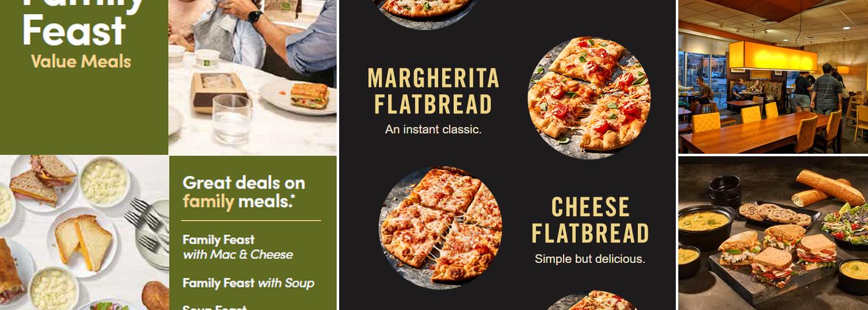Click the An instant classic caption

pos(433,130)
